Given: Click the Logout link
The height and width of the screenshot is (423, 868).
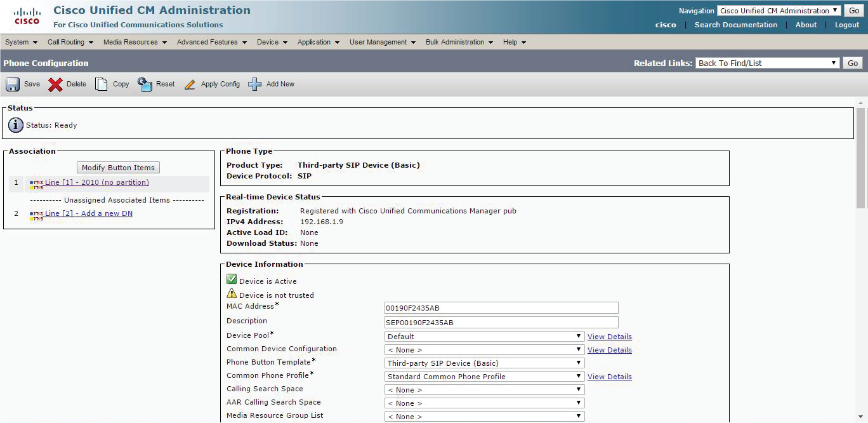Looking at the screenshot, I should click(846, 25).
